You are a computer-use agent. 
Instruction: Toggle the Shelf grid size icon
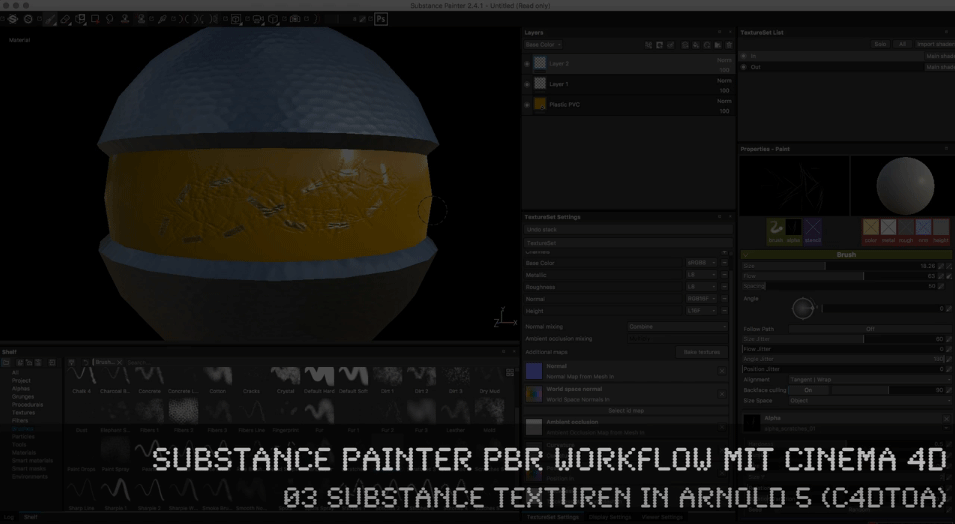point(510,372)
